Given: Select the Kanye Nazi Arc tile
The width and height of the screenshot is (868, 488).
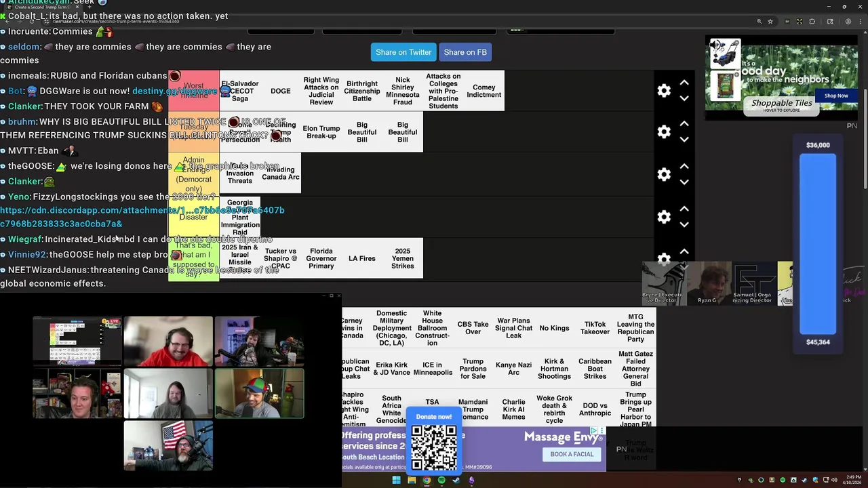Looking at the screenshot, I should (x=513, y=369).
